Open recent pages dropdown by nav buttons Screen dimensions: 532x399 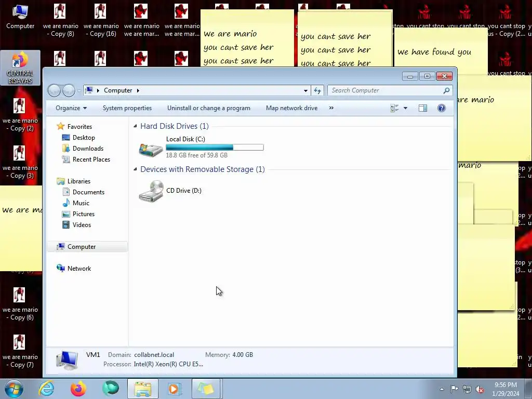(79, 90)
